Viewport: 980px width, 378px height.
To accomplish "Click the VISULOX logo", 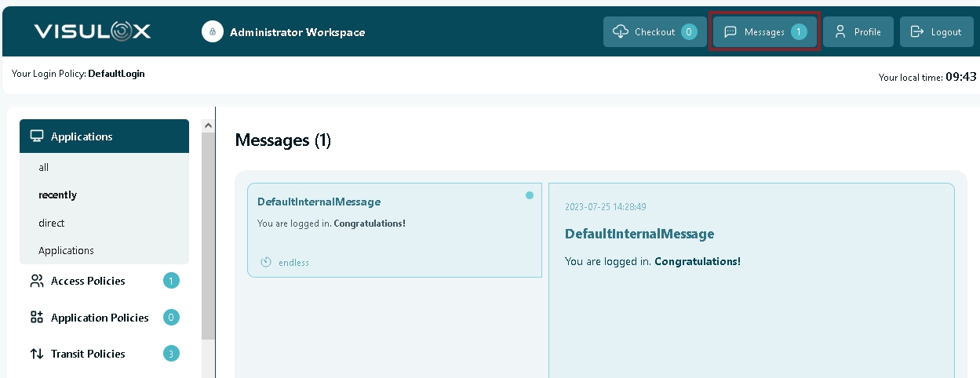I will click(93, 31).
